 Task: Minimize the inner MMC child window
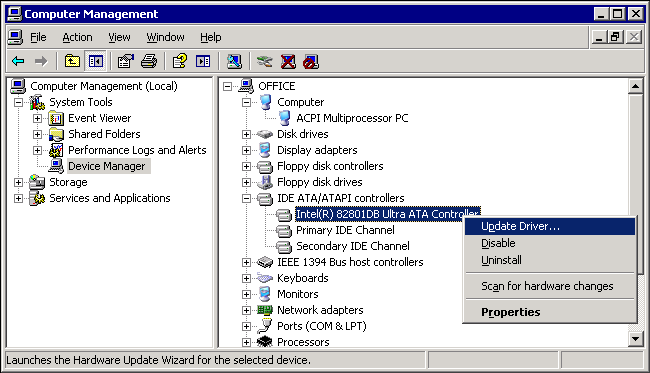tap(599, 37)
